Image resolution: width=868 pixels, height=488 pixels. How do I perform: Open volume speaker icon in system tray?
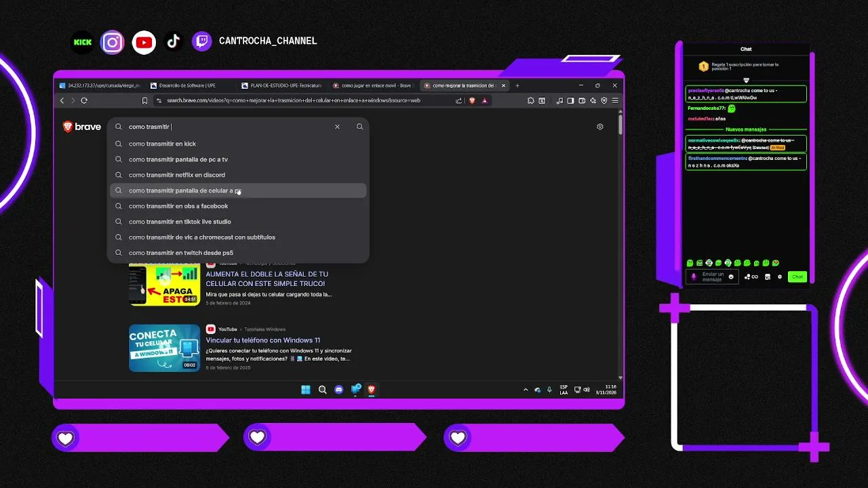coord(587,390)
